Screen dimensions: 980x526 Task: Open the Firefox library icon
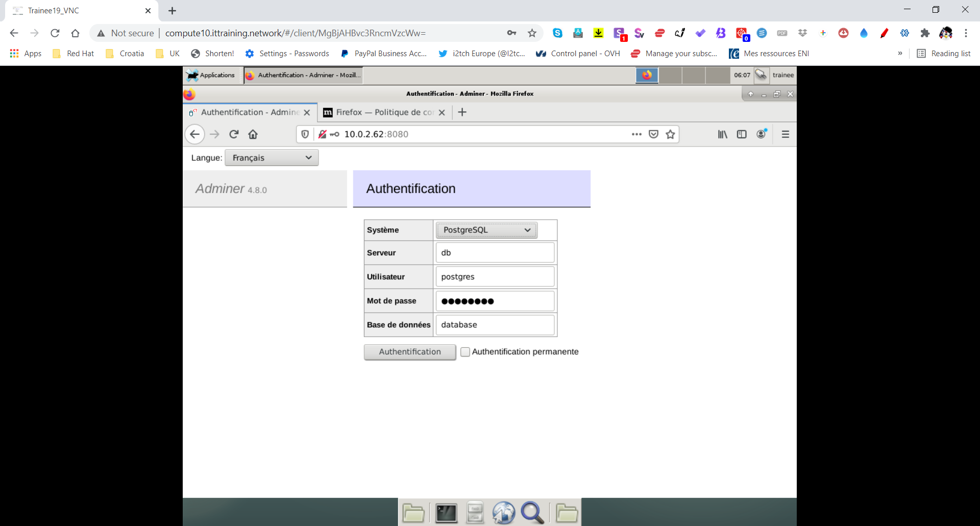coord(722,134)
